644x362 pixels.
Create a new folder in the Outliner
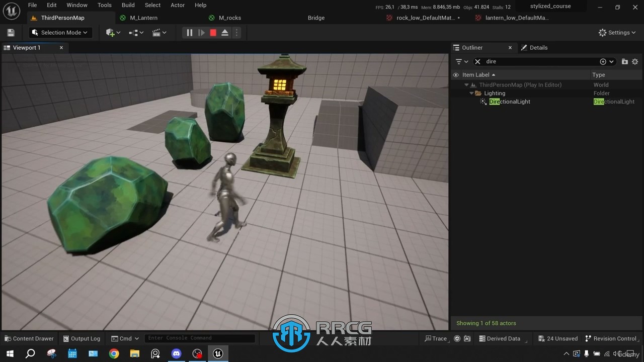624,61
